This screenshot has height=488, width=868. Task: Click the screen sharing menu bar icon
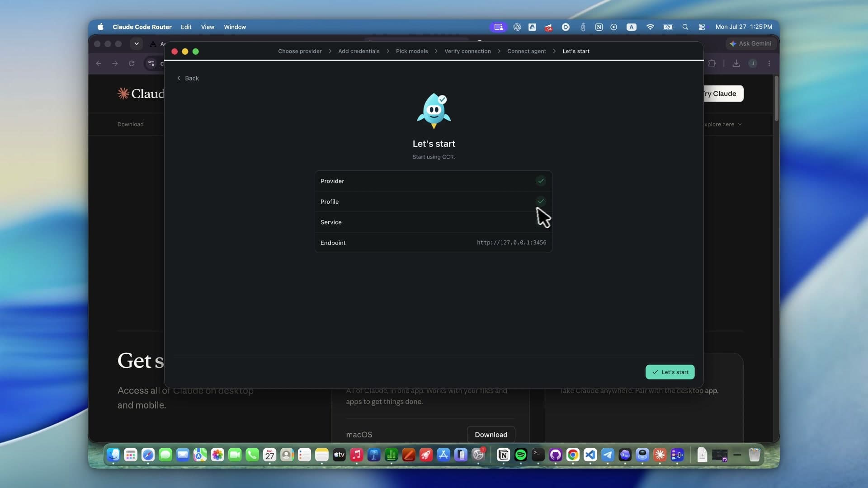(499, 27)
